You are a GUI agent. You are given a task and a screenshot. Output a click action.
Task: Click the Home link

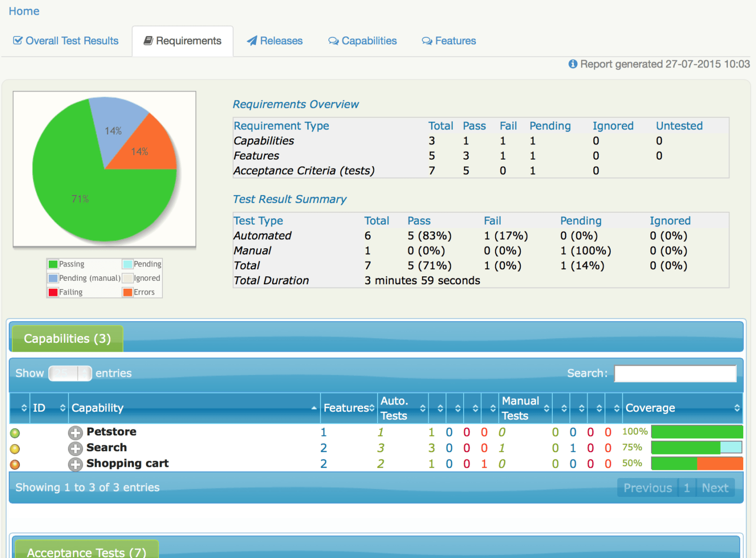tap(24, 11)
